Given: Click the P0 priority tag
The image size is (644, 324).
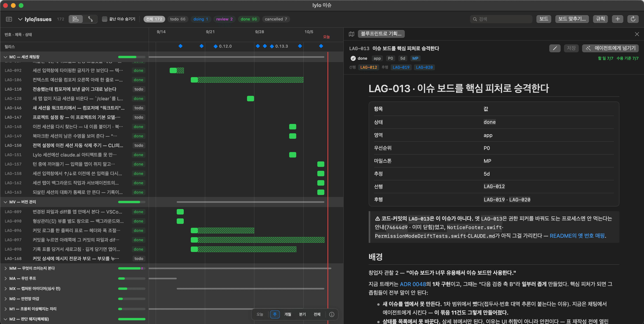Looking at the screenshot, I should coord(390,58).
